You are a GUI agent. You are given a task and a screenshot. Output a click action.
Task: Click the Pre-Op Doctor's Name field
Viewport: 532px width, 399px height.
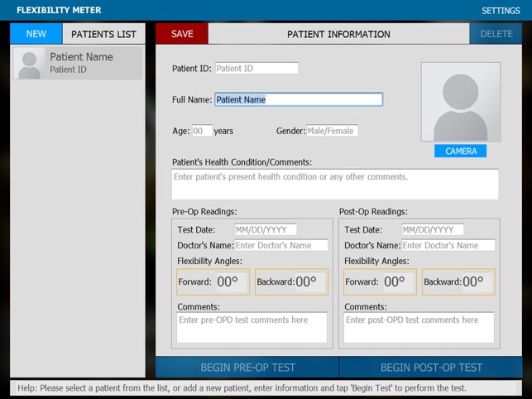pyautogui.click(x=281, y=245)
